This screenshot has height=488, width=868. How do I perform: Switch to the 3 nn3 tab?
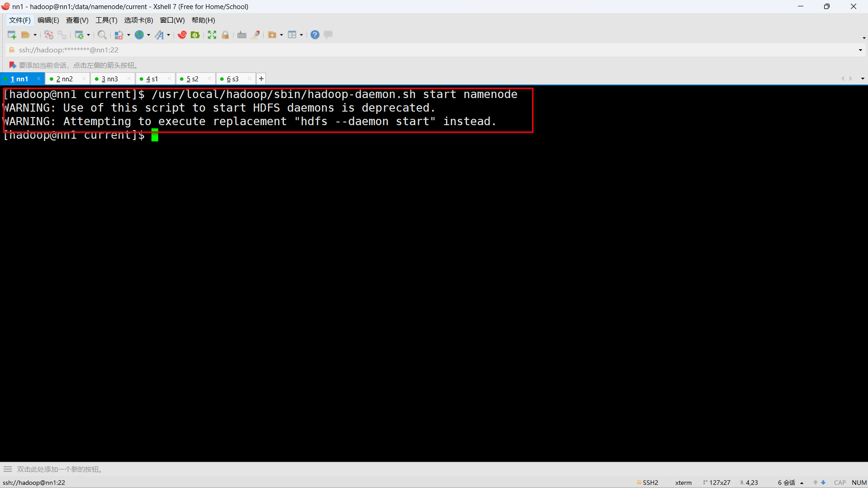tap(109, 79)
